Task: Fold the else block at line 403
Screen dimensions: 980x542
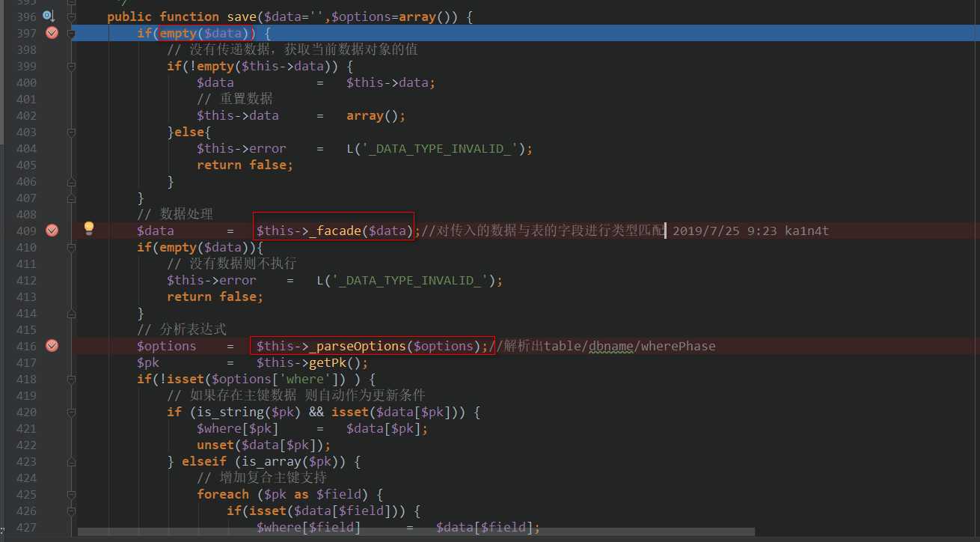Action: pyautogui.click(x=71, y=132)
